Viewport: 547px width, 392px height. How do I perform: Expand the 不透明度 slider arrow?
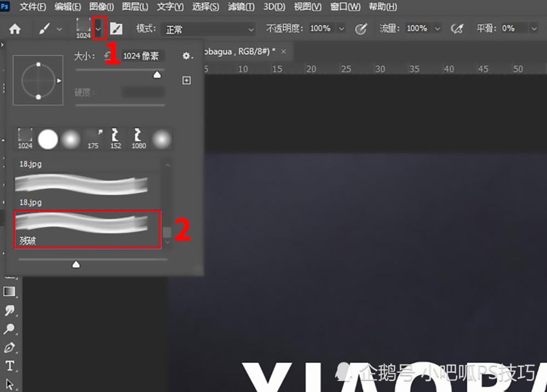[341, 28]
